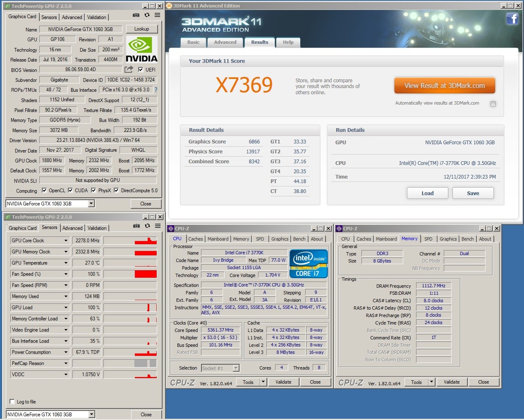Click the Lookup button in GPU-Z
Screen dimensions: 524x420
[x=141, y=29]
